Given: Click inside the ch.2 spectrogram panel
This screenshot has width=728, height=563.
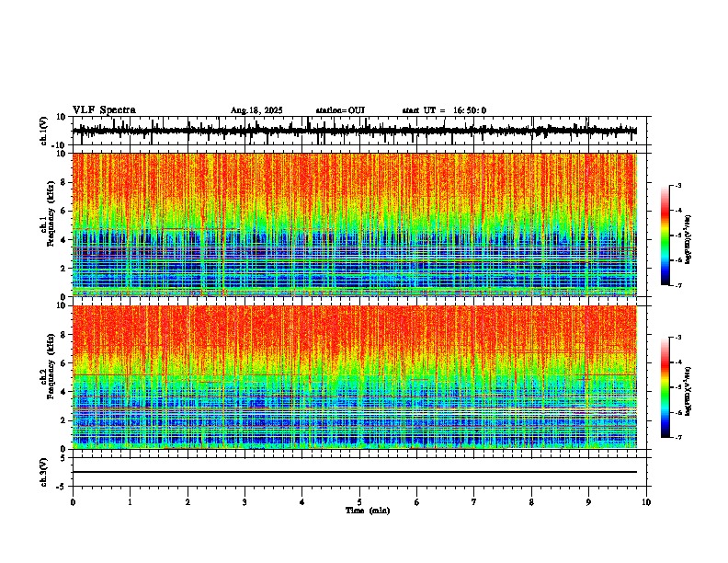Looking at the screenshot, I should [355, 377].
